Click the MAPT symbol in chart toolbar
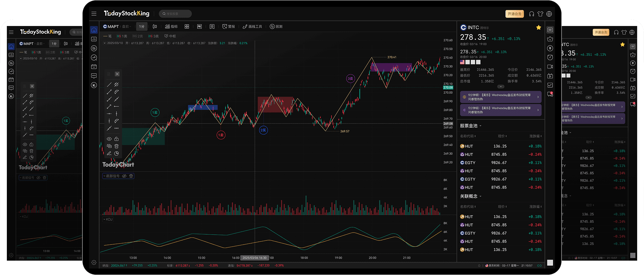 111,26
